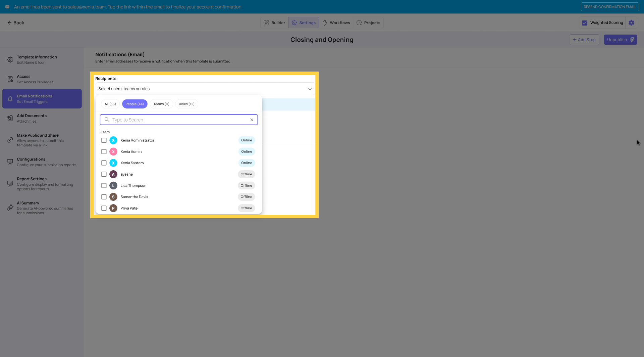Click the Make Public link icon
Viewport: 644px width, 357px height.
[10, 140]
